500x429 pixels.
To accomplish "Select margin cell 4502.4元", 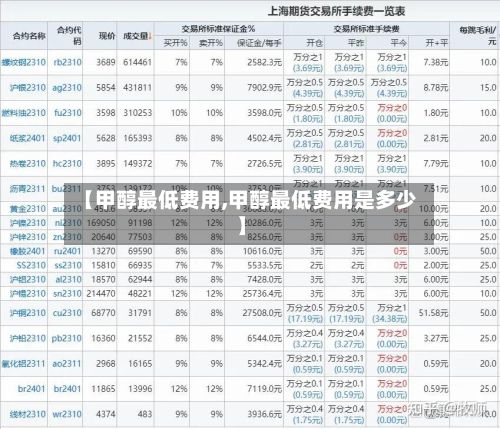I will pos(264,138).
